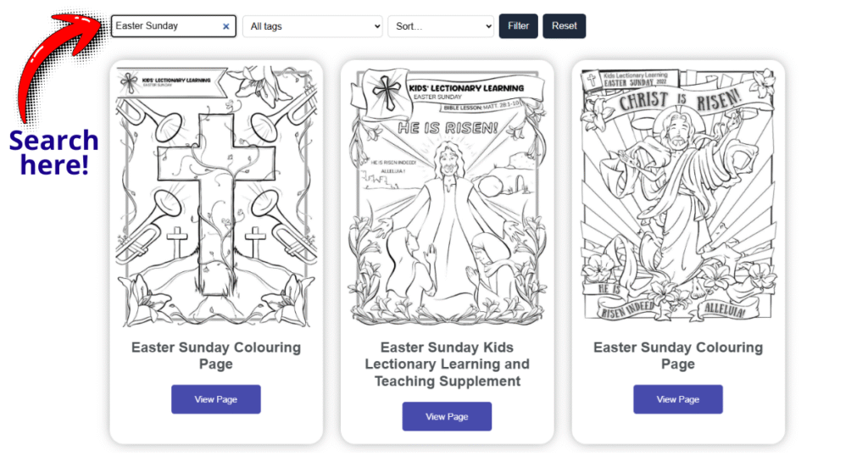The image size is (868, 456).
Task: Open the 'He Is Risen!' lesson thumbnail
Action: (x=447, y=196)
